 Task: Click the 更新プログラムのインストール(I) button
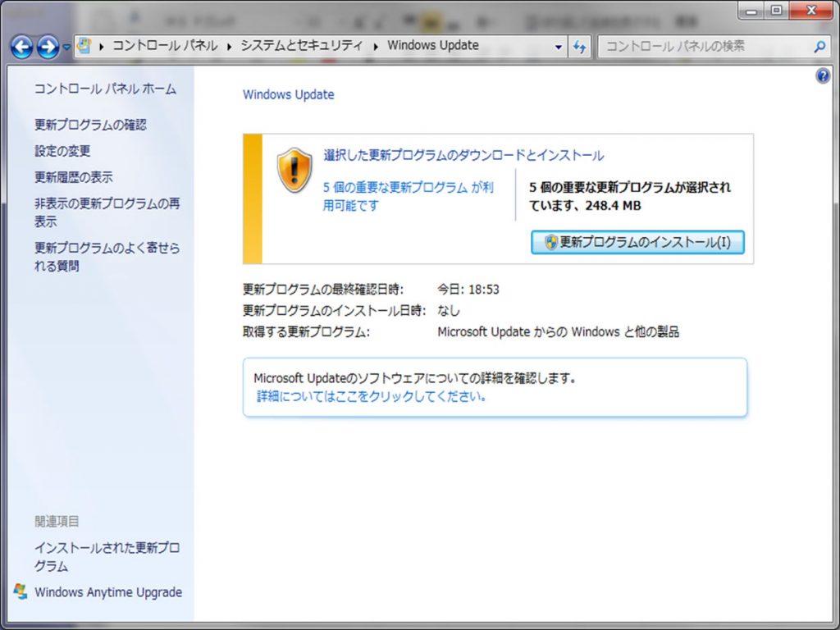coord(637,242)
